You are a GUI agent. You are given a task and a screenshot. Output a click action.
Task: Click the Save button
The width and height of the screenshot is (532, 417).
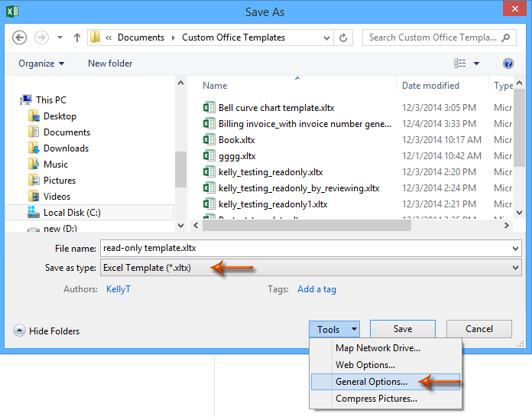[403, 329]
